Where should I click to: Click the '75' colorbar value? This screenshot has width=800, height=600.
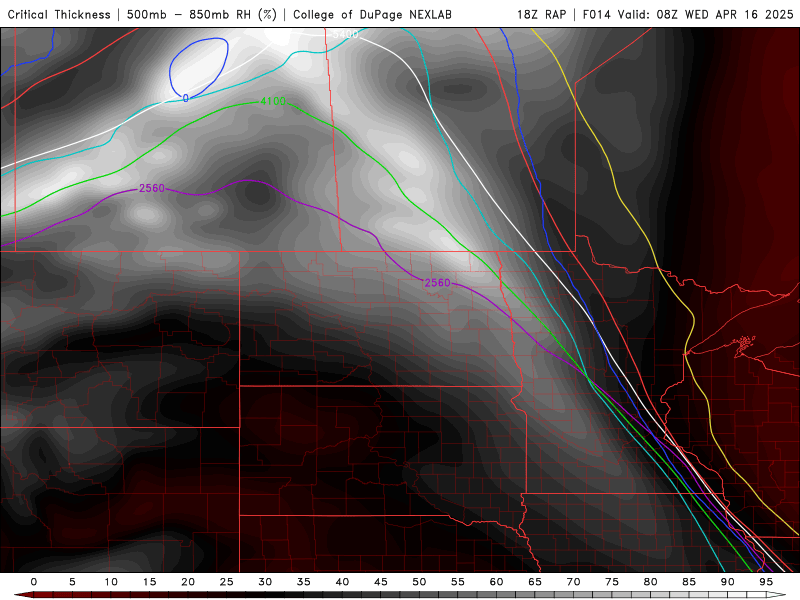tap(612, 582)
